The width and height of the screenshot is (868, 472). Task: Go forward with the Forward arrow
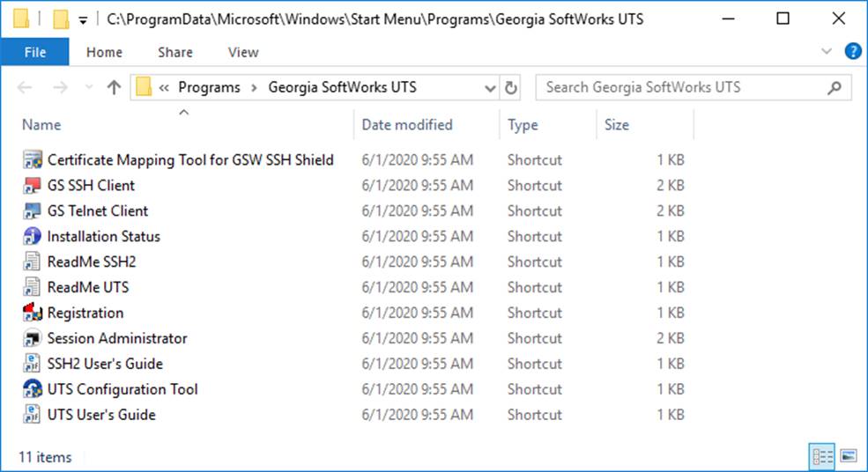(x=60, y=87)
